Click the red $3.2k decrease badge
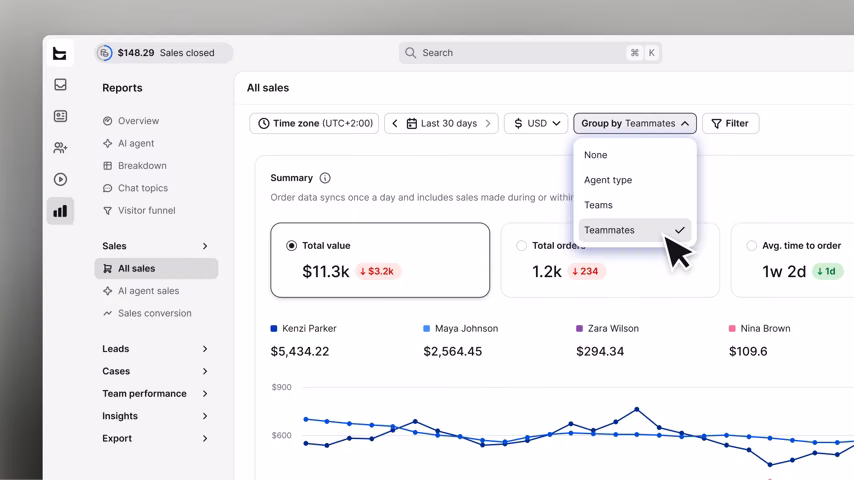Image resolution: width=854 pixels, height=480 pixels. point(378,271)
